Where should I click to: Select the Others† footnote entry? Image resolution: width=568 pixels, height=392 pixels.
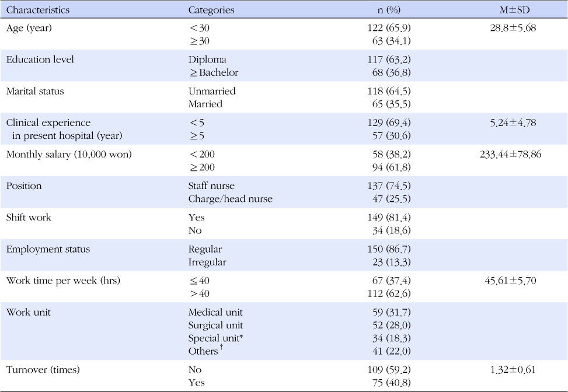[x=205, y=351]
